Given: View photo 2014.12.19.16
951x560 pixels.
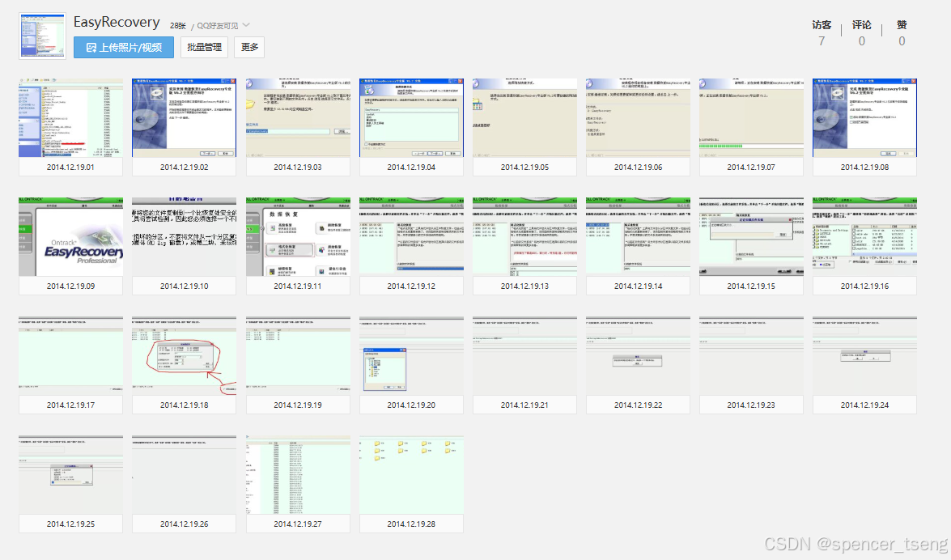Looking at the screenshot, I should pyautogui.click(x=864, y=235).
